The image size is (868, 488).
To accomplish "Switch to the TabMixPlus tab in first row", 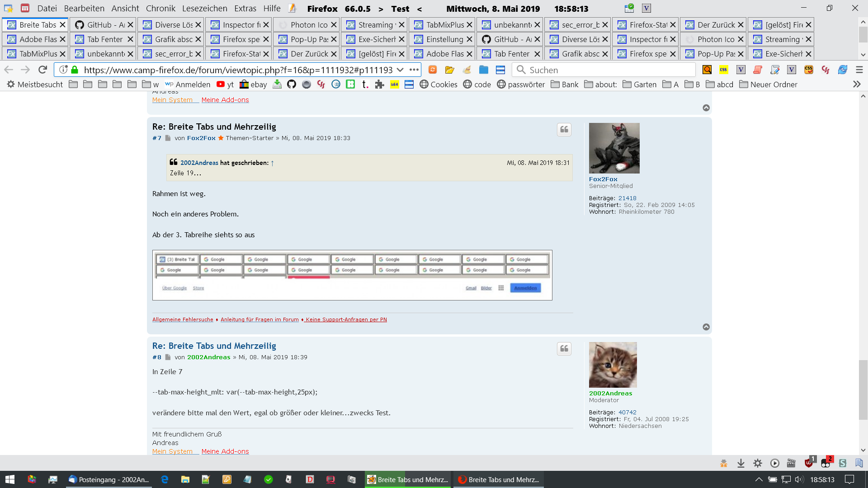I will pyautogui.click(x=444, y=25).
